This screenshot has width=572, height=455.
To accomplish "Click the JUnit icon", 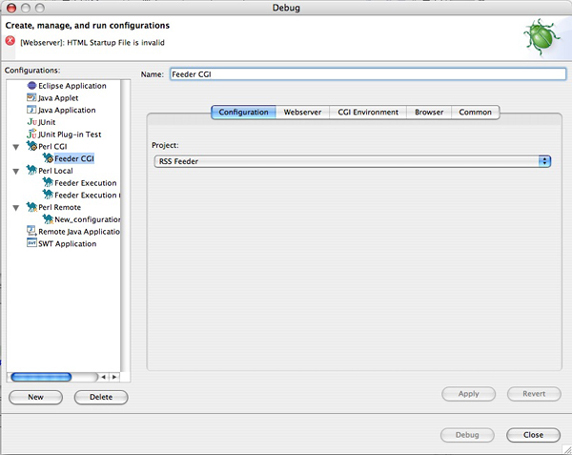I will click(32, 122).
